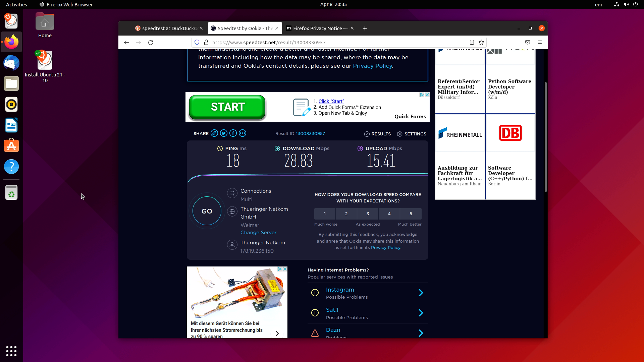The height and width of the screenshot is (362, 644).
Task: Switch to Firefox Privacy Notice tab
Action: 320,28
